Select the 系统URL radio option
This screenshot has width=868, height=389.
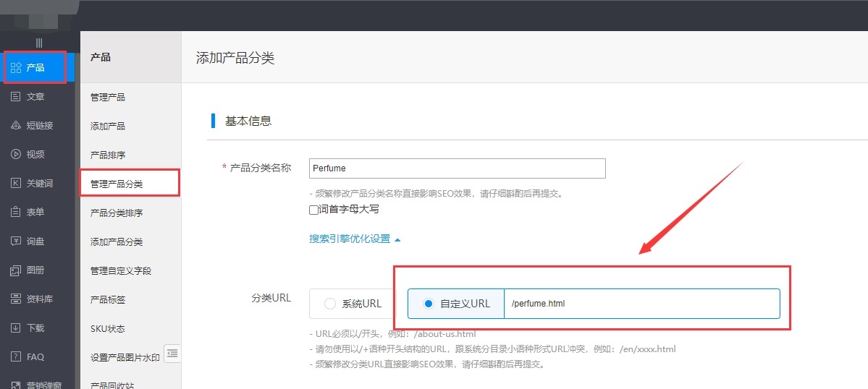[330, 304]
